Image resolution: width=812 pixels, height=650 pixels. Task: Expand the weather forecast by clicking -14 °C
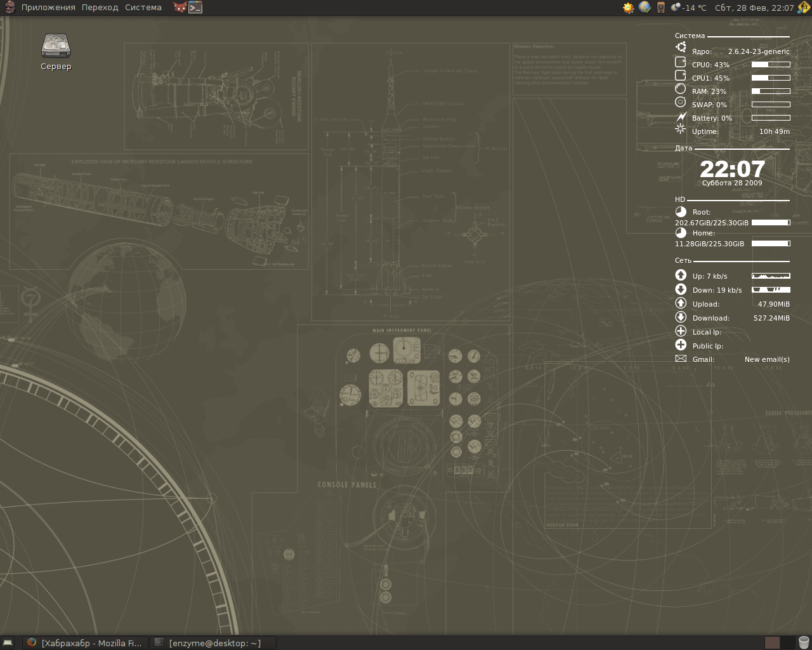coord(694,8)
